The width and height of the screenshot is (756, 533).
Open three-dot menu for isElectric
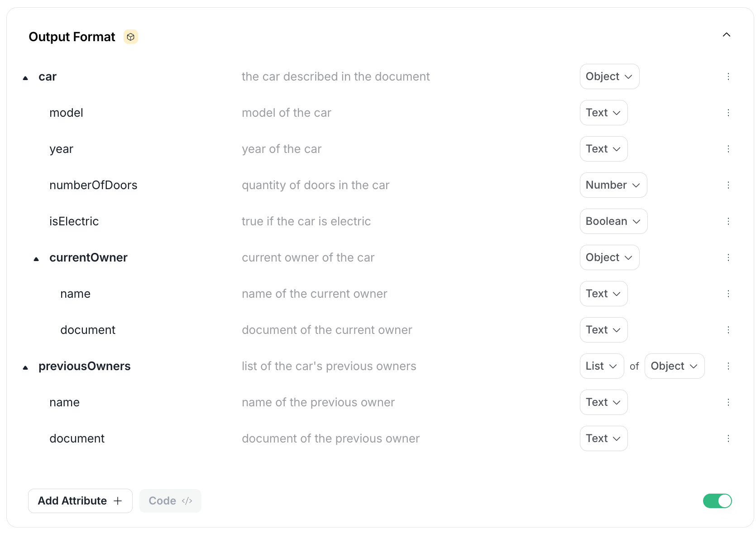point(728,221)
